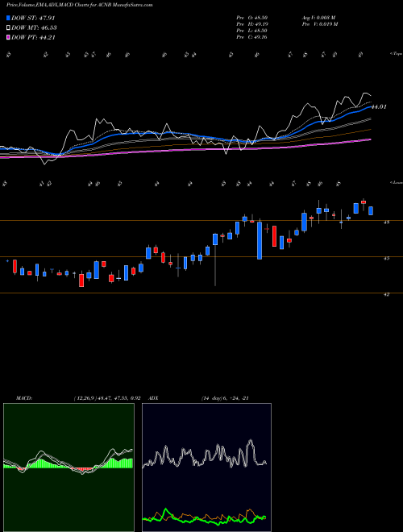Click the 'Avg V: 0.008 M' volume text
403x532 pixels.
[318, 18]
